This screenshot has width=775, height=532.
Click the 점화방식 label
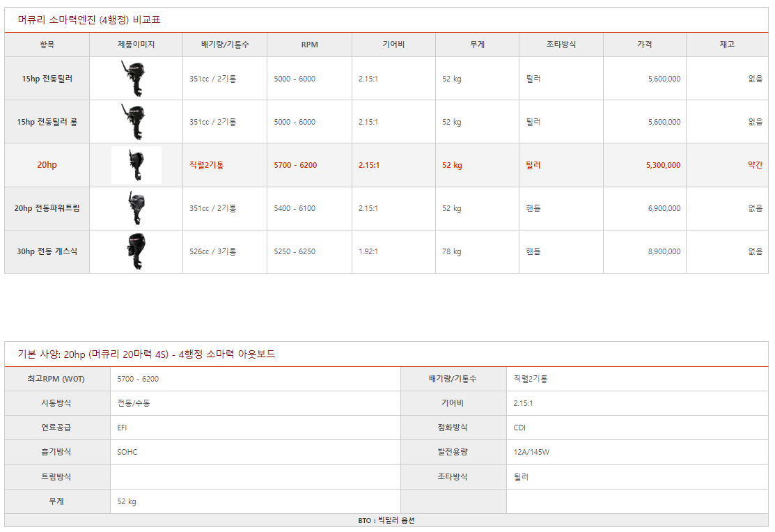click(x=452, y=427)
